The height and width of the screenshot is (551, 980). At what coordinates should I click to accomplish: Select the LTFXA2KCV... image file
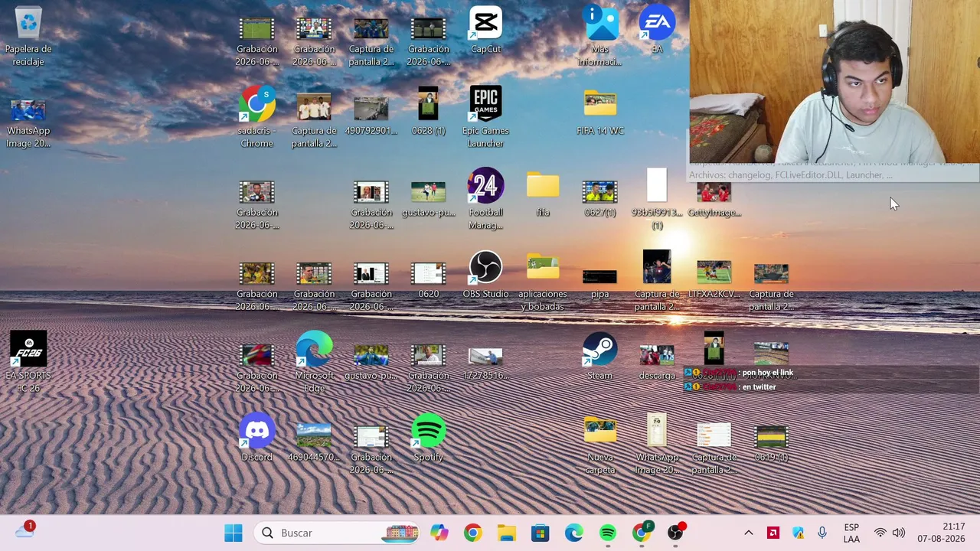coord(714,280)
